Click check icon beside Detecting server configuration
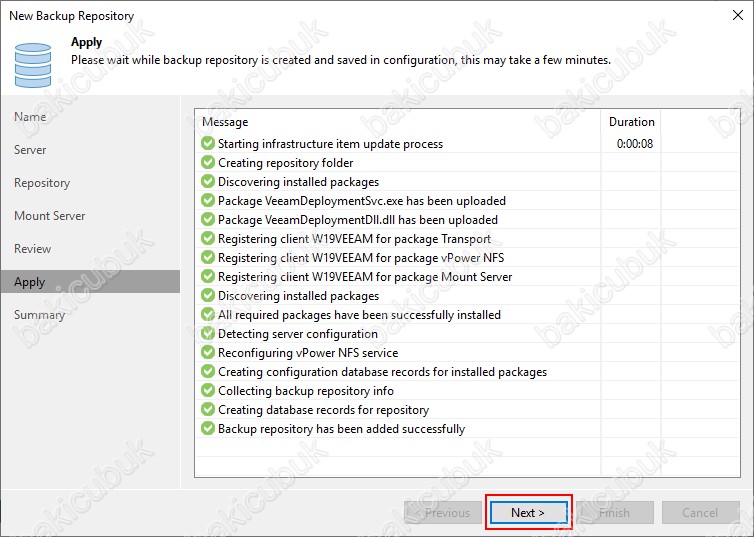The height and width of the screenshot is (537, 754). click(x=208, y=334)
